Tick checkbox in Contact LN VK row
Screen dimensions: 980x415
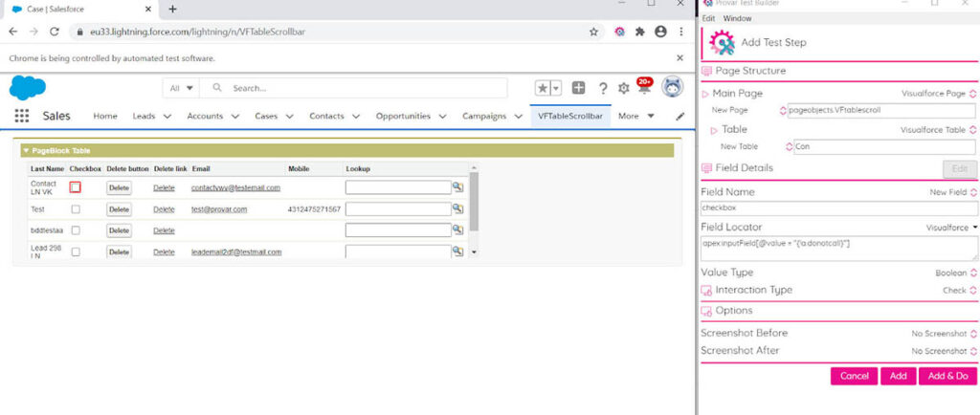[x=76, y=187]
